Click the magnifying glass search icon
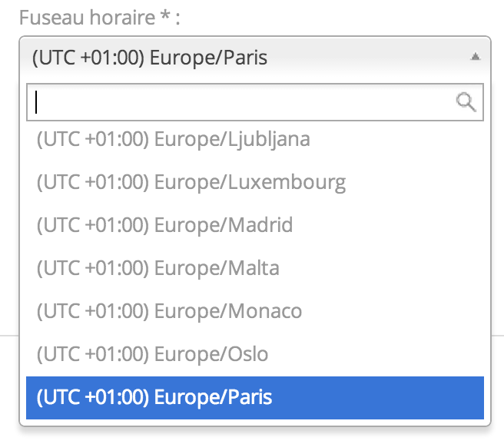The width and height of the screenshot is (504, 444). point(466,101)
